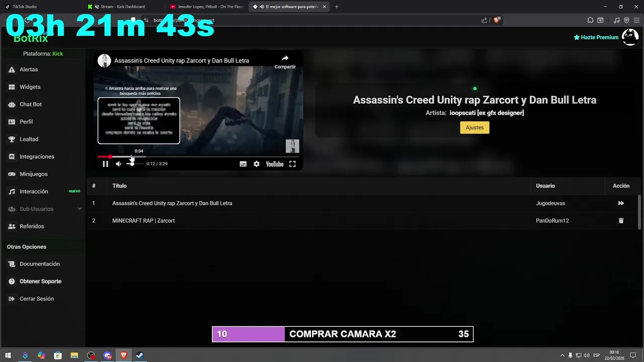644x362 pixels.
Task: Open the cat profile avatar menu
Action: point(630,37)
